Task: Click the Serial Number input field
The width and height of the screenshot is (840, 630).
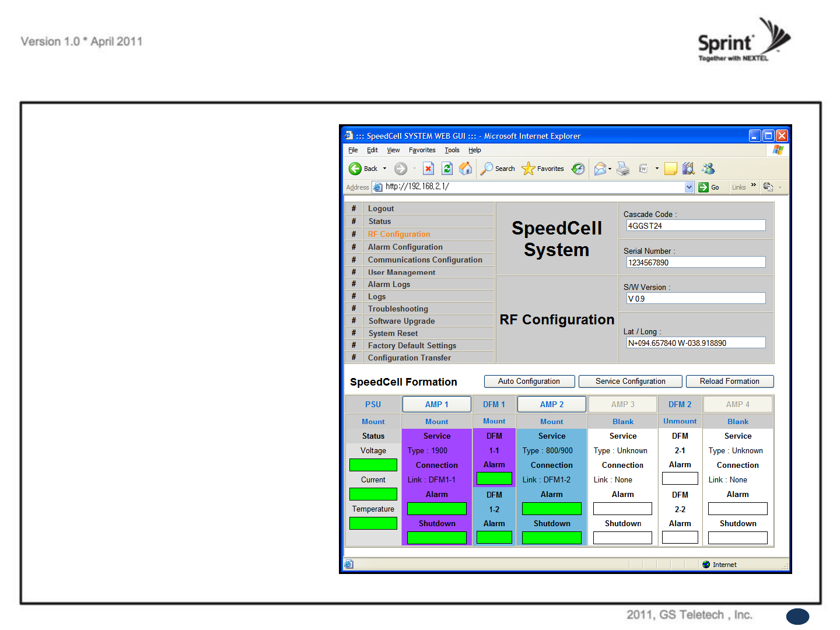Action: [x=696, y=262]
